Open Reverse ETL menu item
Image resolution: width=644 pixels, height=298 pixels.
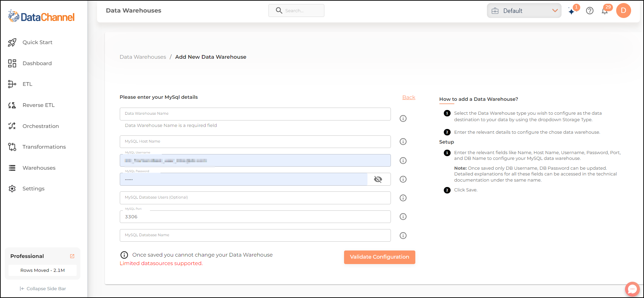pos(38,105)
